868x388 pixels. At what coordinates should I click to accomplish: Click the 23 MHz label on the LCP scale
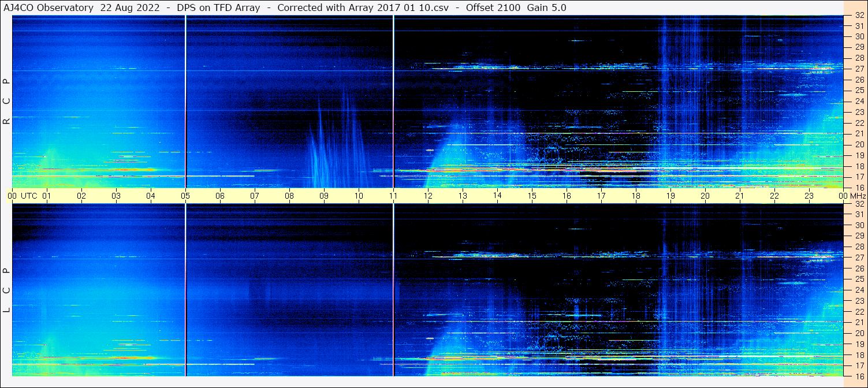pos(859,301)
